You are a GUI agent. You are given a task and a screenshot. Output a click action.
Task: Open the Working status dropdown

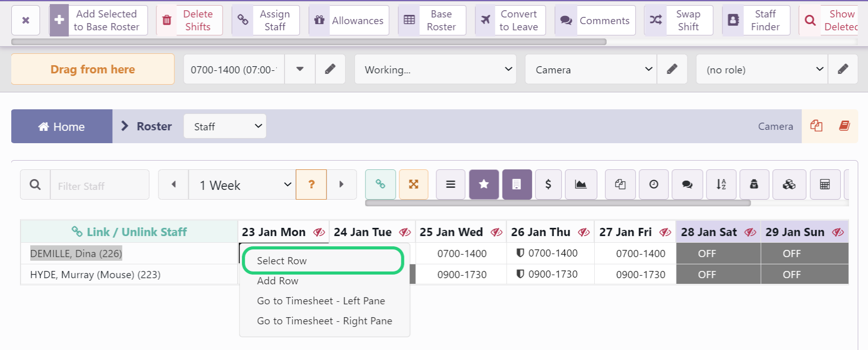click(435, 69)
